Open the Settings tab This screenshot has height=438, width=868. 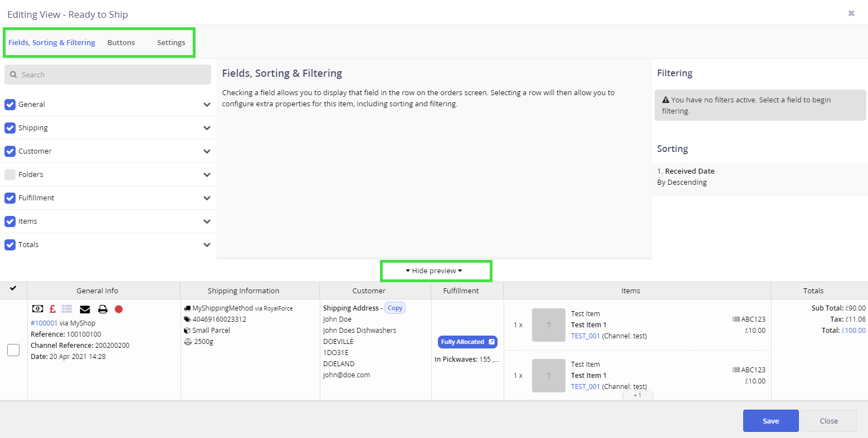[171, 43]
